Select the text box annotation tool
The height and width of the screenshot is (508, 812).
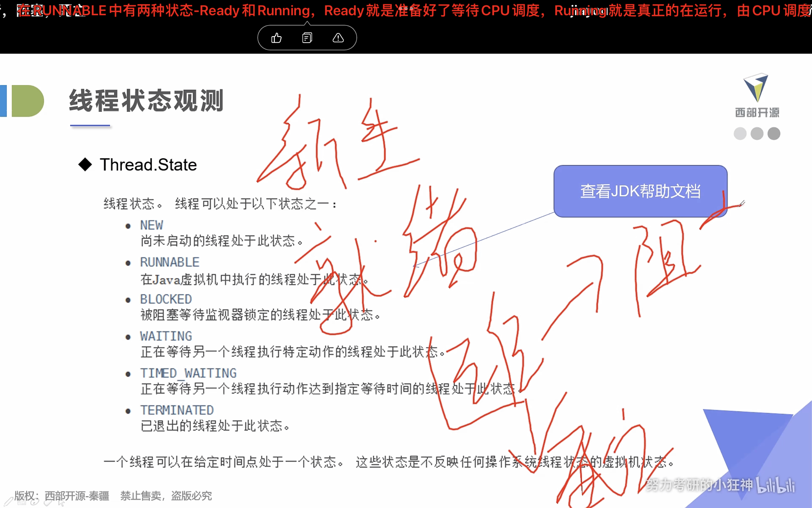(x=22, y=502)
